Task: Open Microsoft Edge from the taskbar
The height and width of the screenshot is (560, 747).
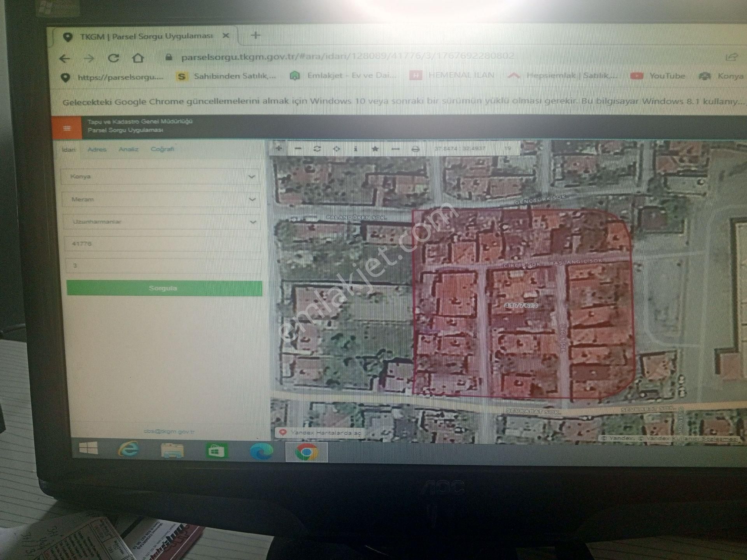Action: pyautogui.click(x=261, y=451)
